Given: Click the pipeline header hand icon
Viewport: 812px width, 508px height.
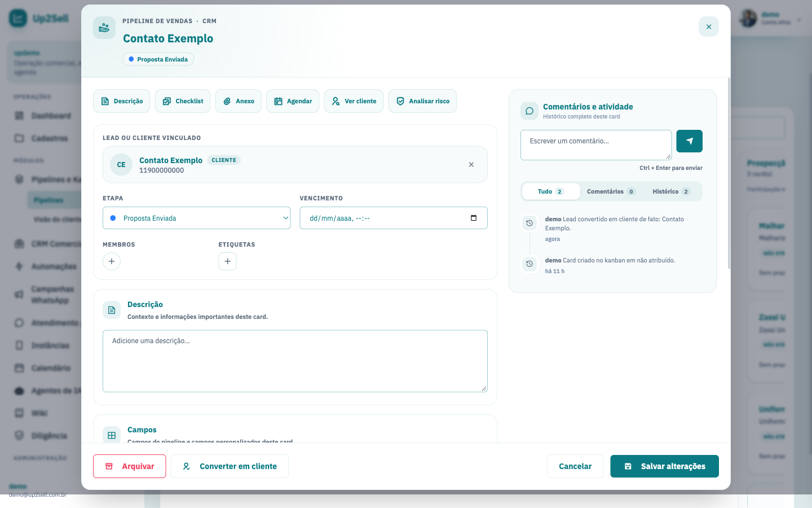Looking at the screenshot, I should click(104, 28).
